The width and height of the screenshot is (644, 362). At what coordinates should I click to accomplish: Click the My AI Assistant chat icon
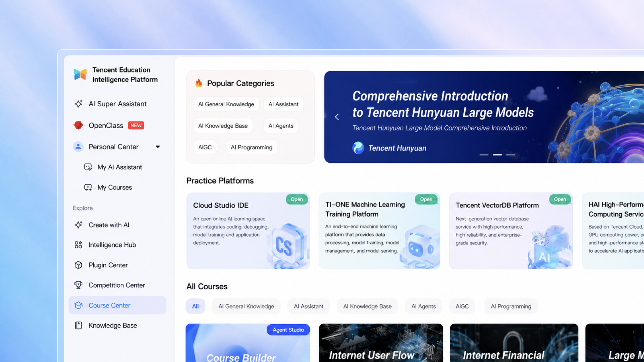coord(88,167)
